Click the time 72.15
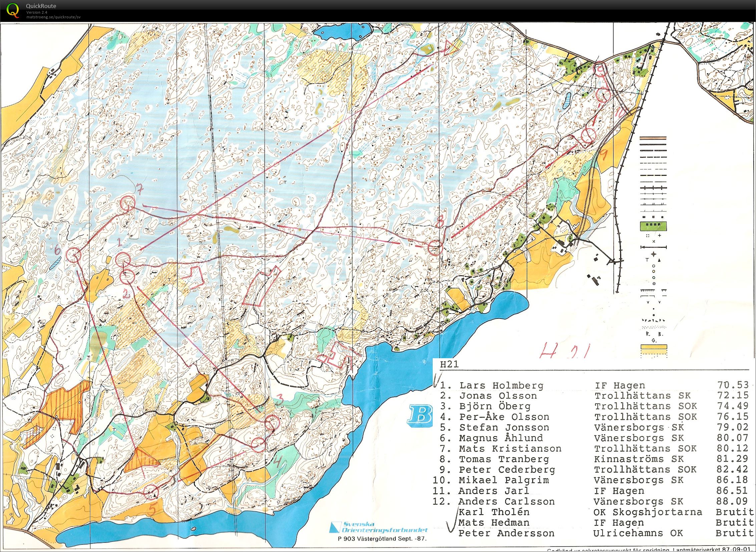Image resolution: width=756 pixels, height=552 pixels. [x=732, y=396]
